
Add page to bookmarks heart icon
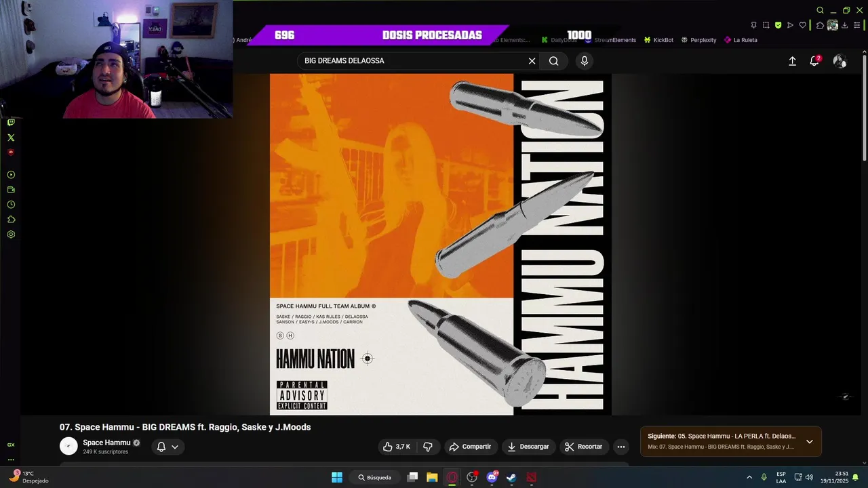[x=802, y=25]
